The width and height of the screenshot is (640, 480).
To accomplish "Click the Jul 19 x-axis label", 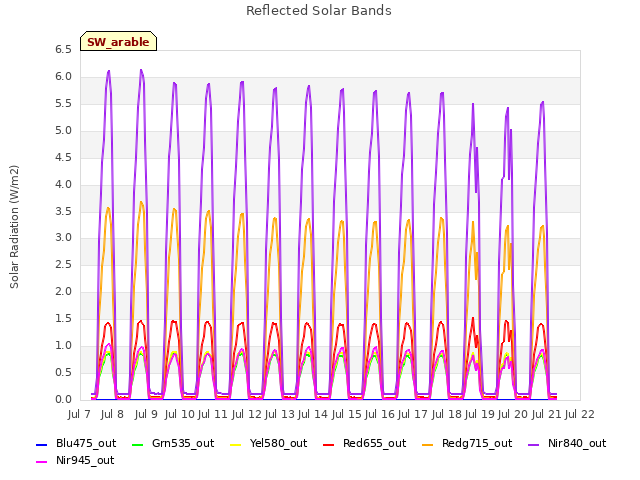I will click(480, 414).
